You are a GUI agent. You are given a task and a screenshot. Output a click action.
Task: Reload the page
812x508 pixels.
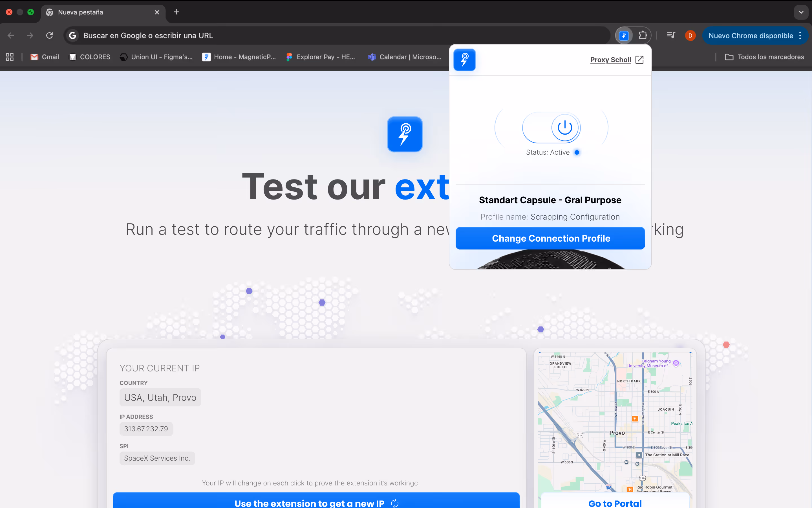coord(50,36)
